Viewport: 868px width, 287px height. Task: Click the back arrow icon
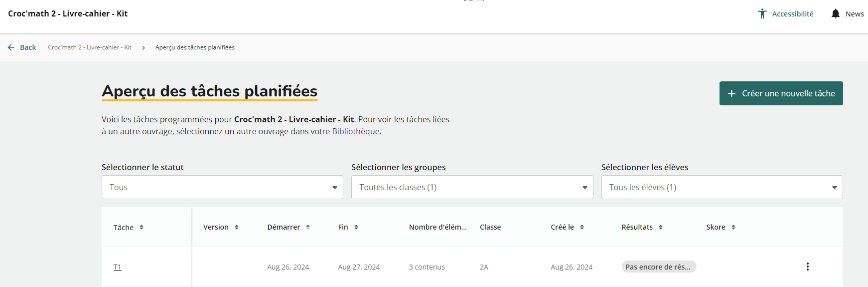pos(11,47)
